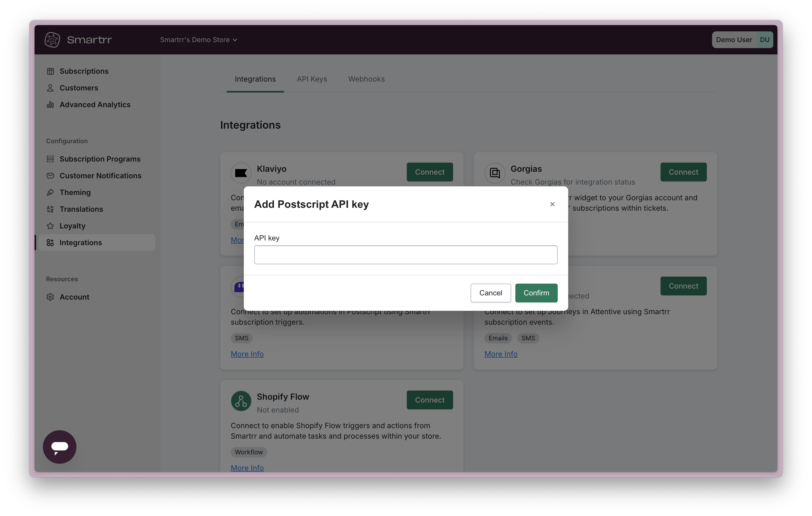This screenshot has width=812, height=516.
Task: Switch to the Webhooks tab
Action: [x=366, y=79]
